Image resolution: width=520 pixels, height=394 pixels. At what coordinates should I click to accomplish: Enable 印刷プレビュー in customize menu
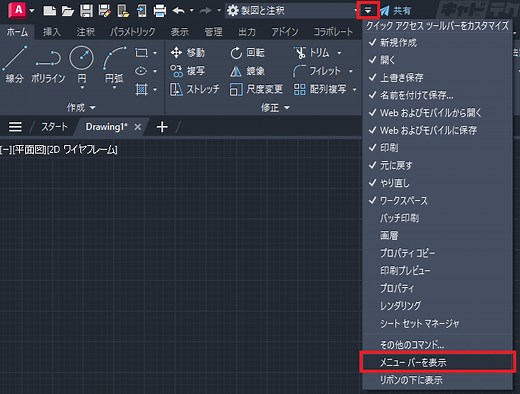(437, 270)
